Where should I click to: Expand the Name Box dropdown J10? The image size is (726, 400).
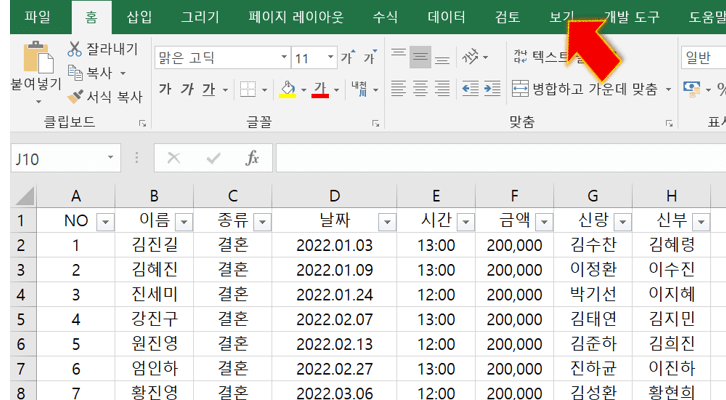point(111,157)
